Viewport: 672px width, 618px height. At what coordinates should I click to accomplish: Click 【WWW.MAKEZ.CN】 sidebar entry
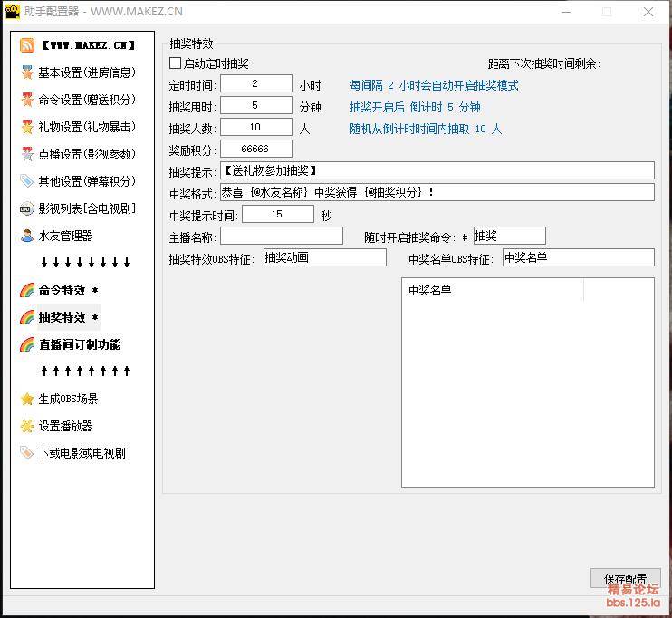point(88,45)
